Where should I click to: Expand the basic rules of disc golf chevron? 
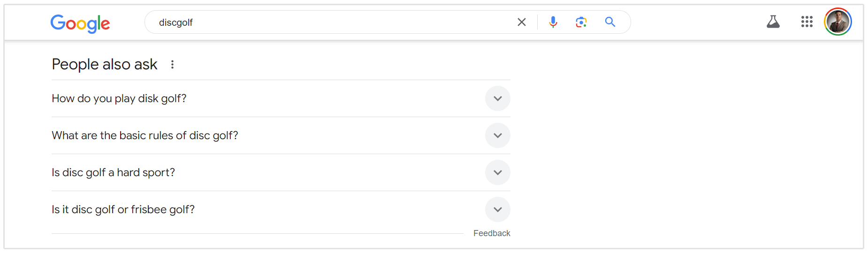[x=497, y=135]
